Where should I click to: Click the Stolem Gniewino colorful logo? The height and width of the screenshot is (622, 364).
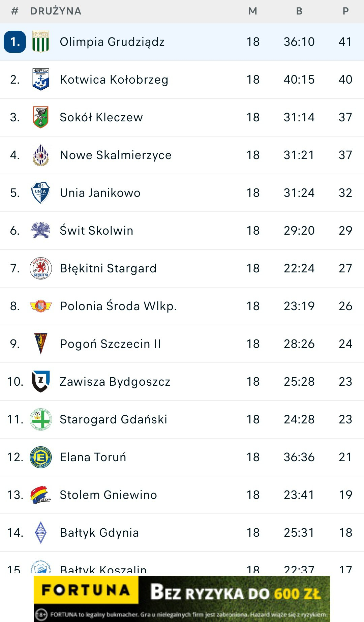40,495
